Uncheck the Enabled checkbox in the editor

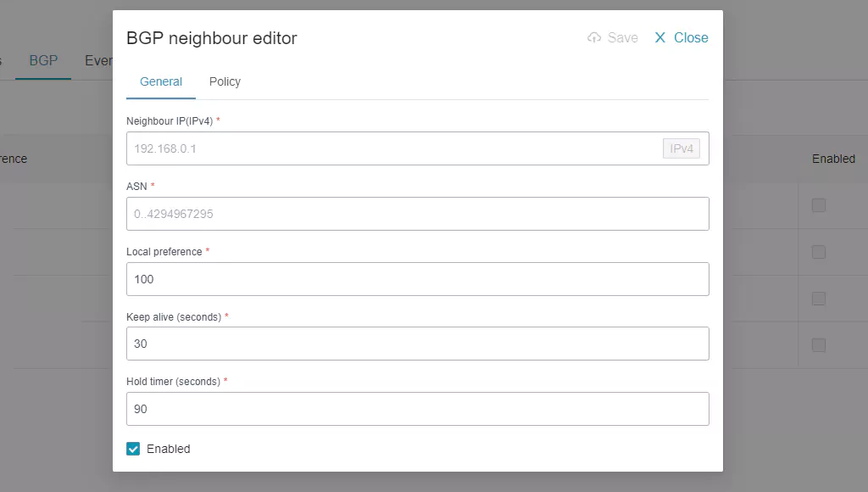[x=133, y=449]
